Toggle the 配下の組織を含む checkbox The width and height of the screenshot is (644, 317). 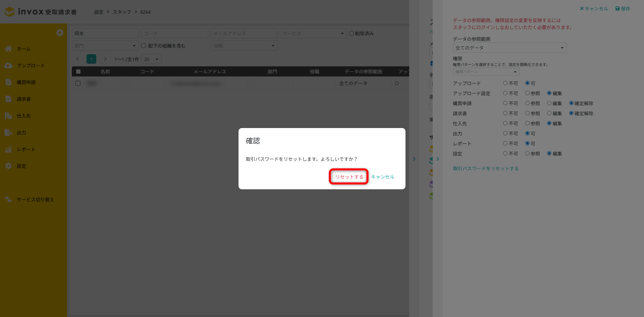point(144,46)
